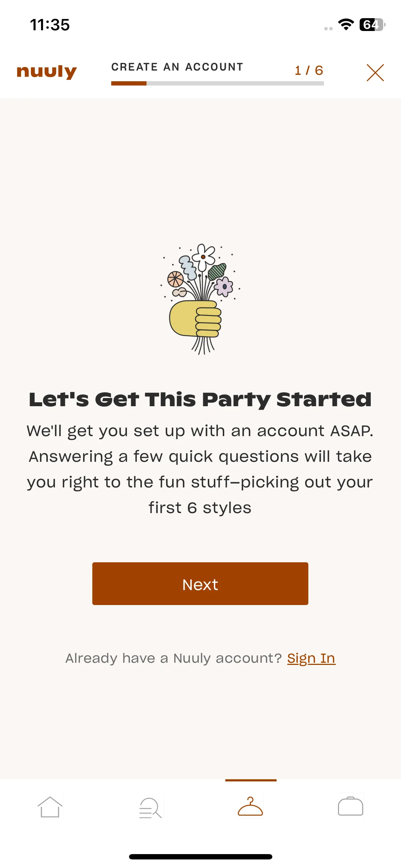The image size is (401, 868).
Task: Tap the 11:35 clock in status bar
Action: coord(50,25)
